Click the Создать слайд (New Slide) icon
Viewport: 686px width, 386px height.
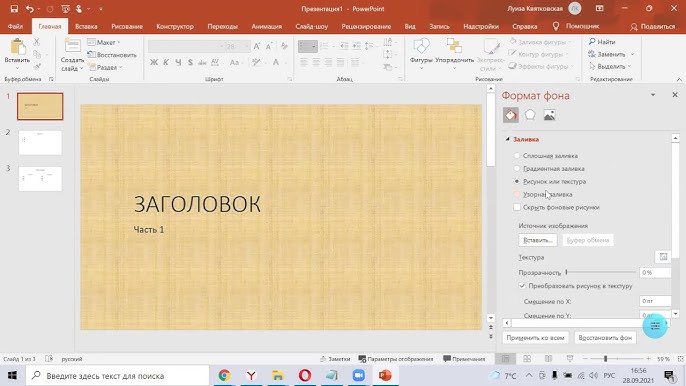(x=72, y=46)
